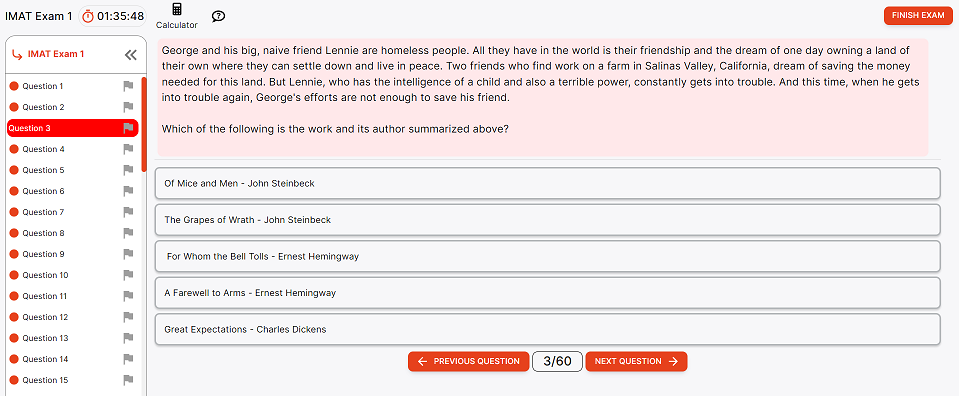Viewport: 959px width, 396px height.
Task: Flag Question 12 for review
Action: [x=128, y=317]
